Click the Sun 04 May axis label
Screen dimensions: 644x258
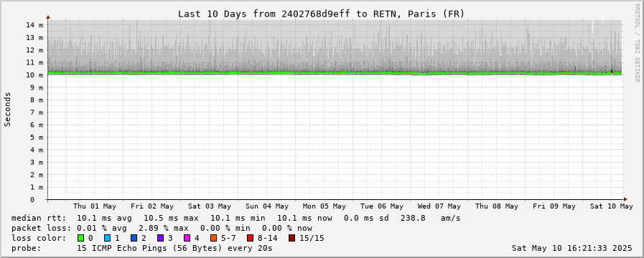(x=267, y=206)
